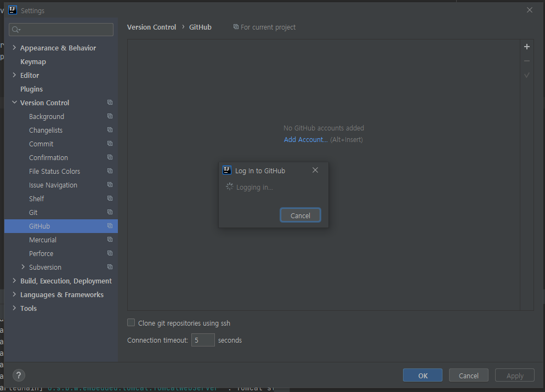Click the 'No GitHub accounts added' text

[323, 128]
